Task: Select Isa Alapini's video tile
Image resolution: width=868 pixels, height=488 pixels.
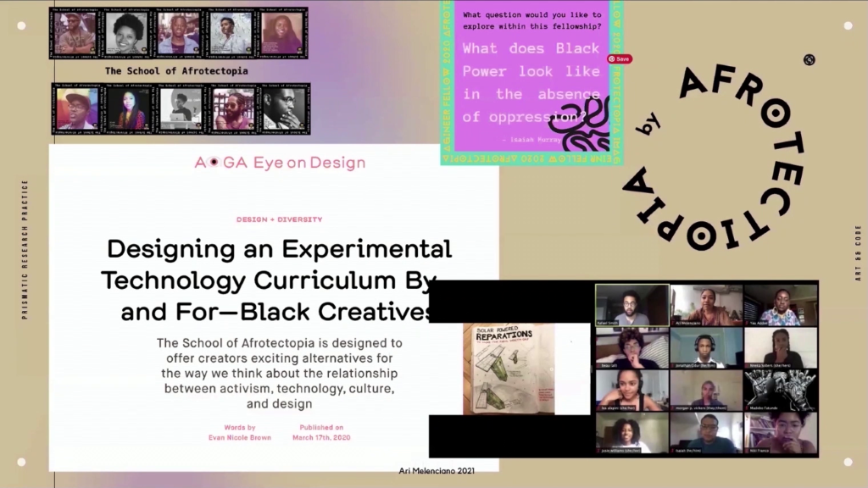Action: click(x=632, y=391)
